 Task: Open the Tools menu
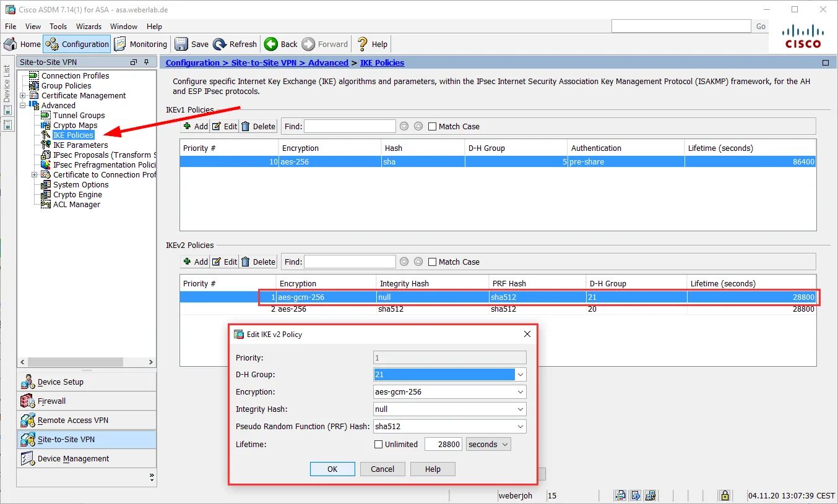58,27
